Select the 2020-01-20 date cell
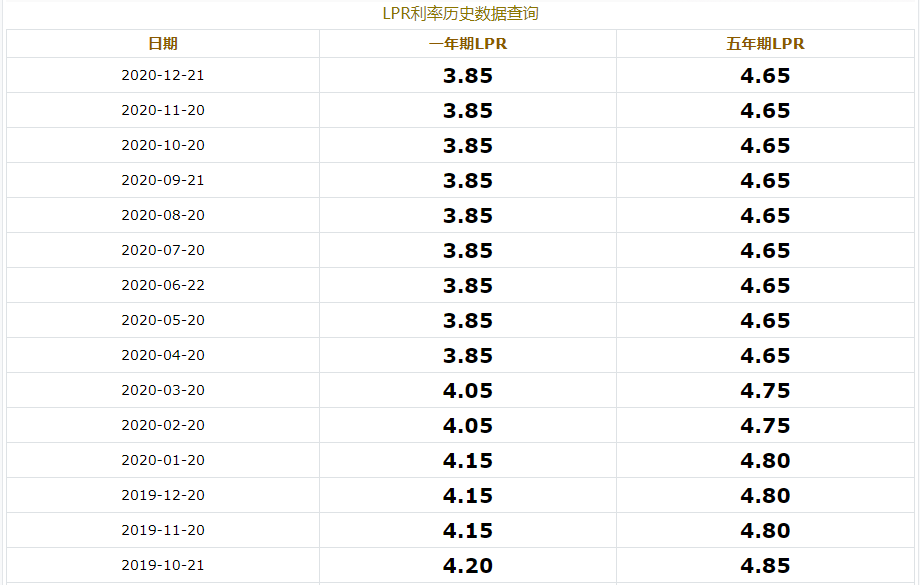The height and width of the screenshot is (585, 920). (x=163, y=460)
